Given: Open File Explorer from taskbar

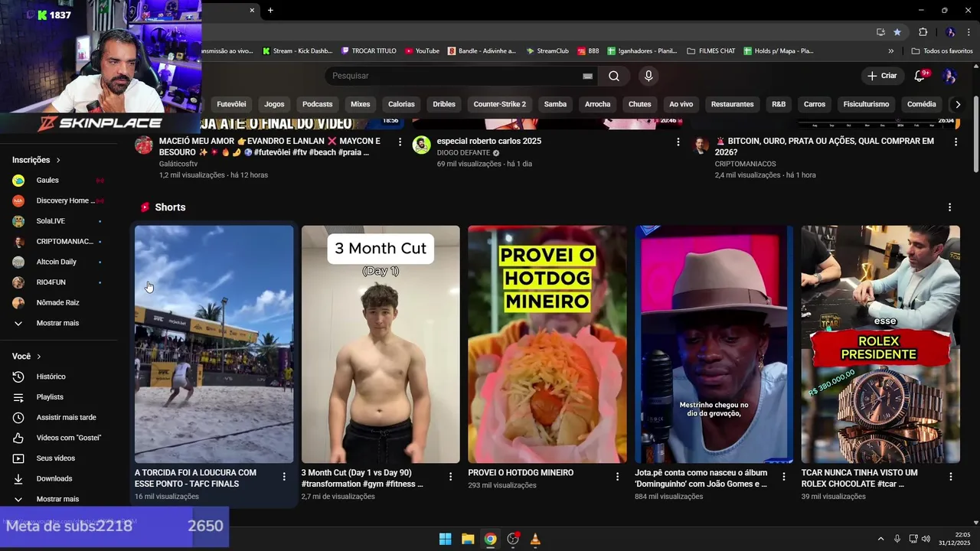Looking at the screenshot, I should pyautogui.click(x=468, y=539).
